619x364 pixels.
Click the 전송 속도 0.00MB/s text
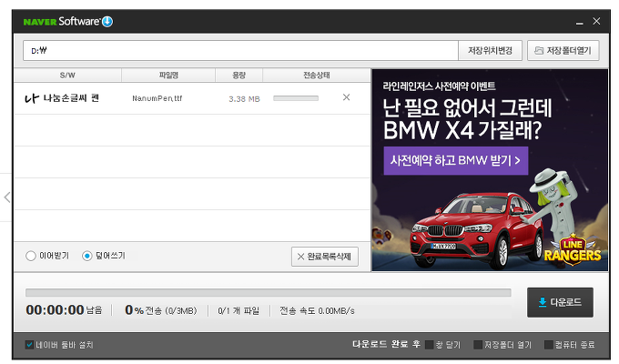pyautogui.click(x=317, y=311)
